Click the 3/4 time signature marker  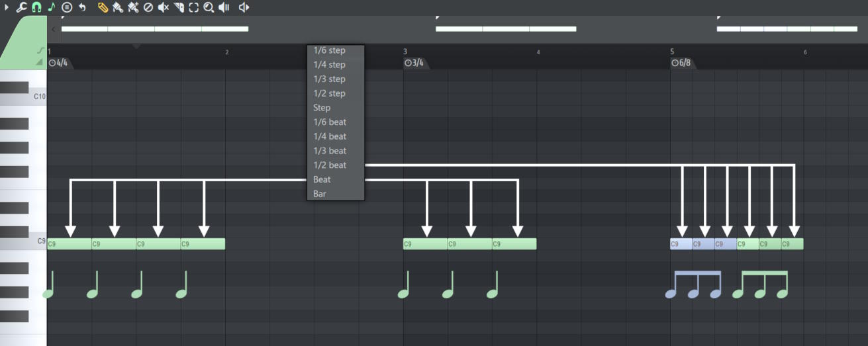click(x=414, y=63)
